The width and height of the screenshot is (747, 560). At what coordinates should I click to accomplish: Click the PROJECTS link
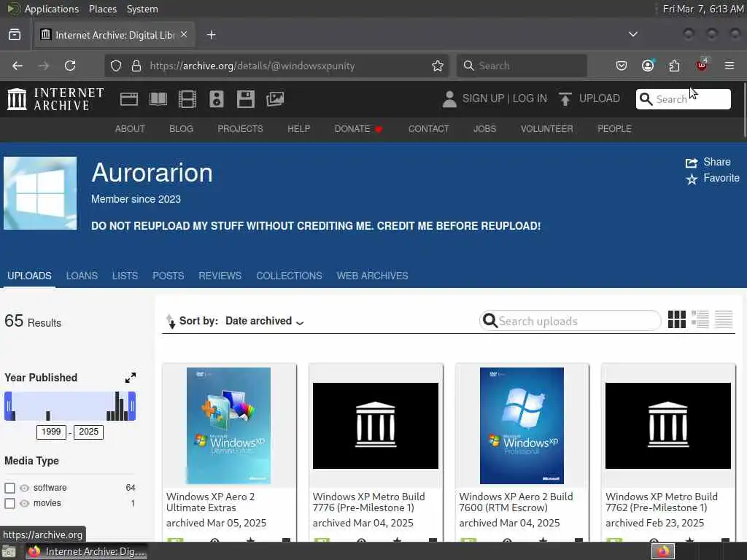pyautogui.click(x=240, y=129)
